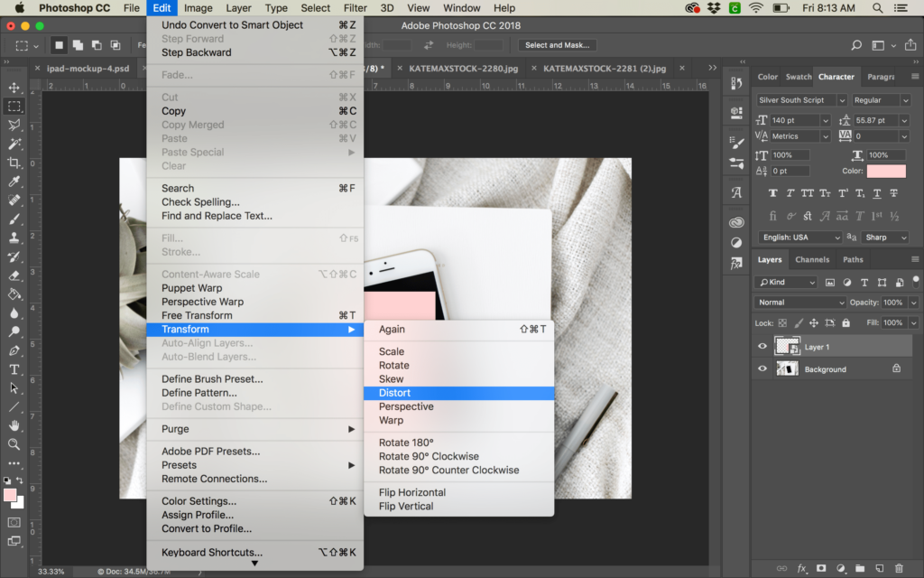Select the Dodge tool
Image resolution: width=924 pixels, height=578 pixels.
click(x=14, y=332)
